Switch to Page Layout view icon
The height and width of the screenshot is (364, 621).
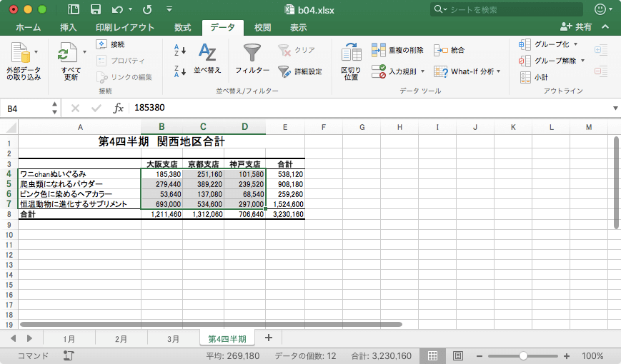tap(458, 355)
